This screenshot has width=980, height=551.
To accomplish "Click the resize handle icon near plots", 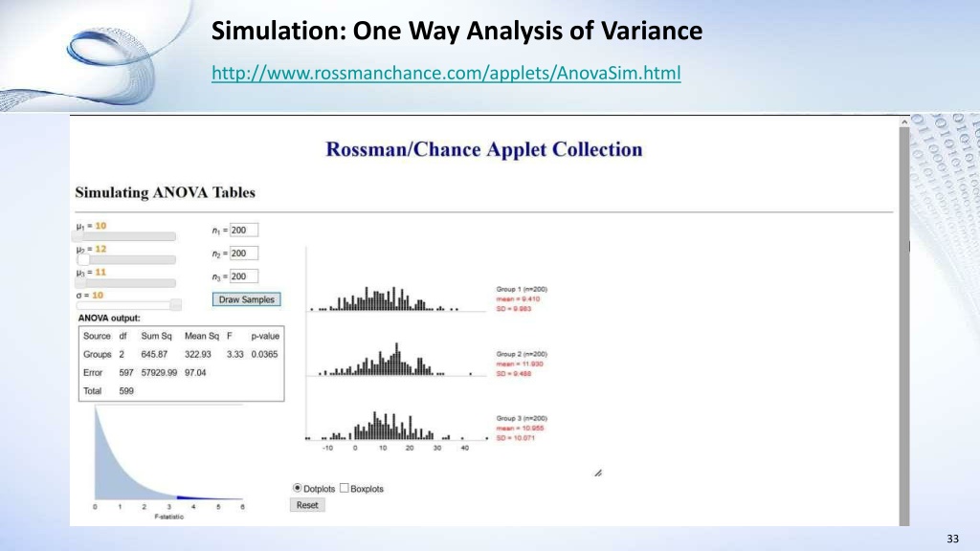I will [598, 473].
